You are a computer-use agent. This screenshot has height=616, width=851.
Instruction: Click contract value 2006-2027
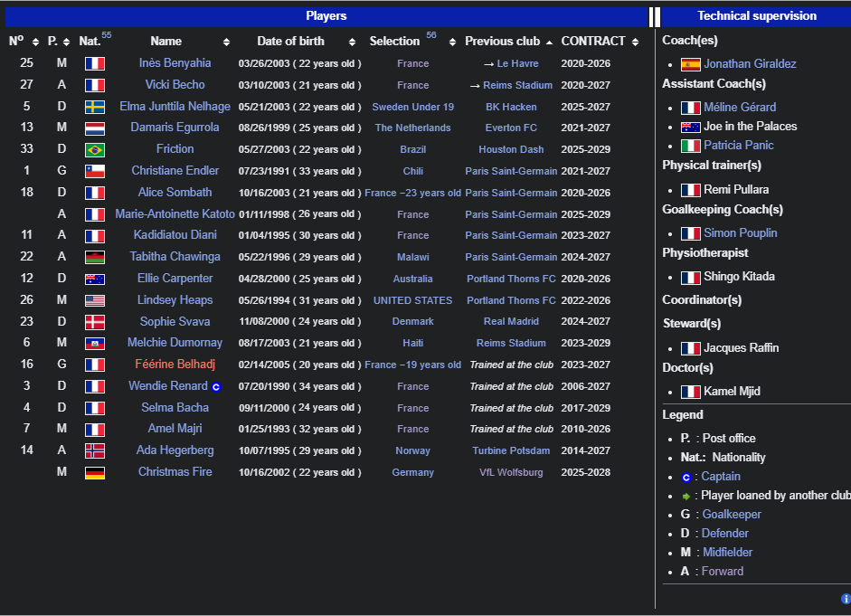(x=586, y=387)
